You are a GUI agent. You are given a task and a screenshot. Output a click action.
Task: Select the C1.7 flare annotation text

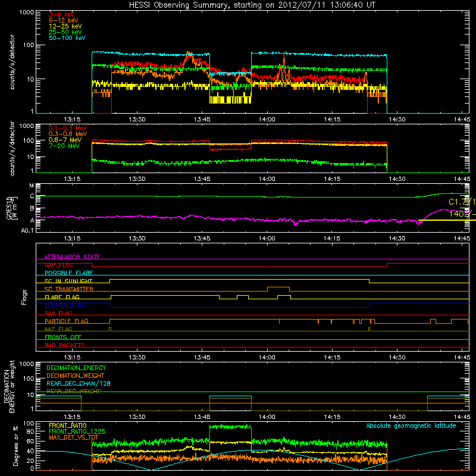pyautogui.click(x=462, y=202)
